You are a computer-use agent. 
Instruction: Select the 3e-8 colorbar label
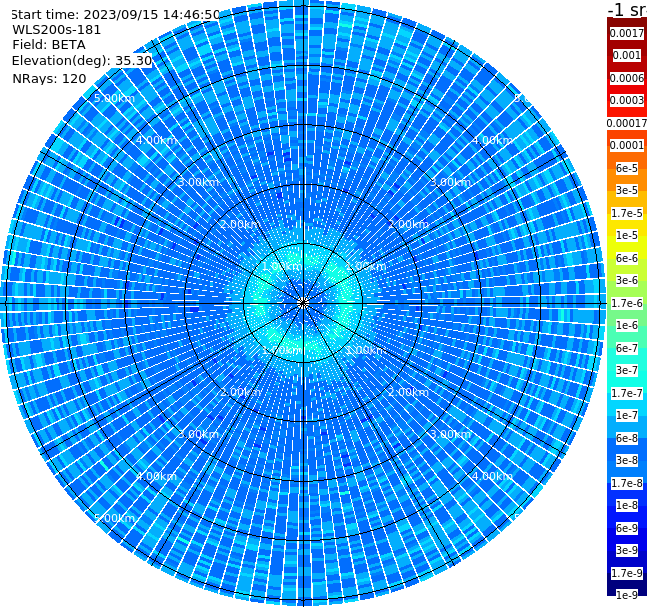point(627,460)
